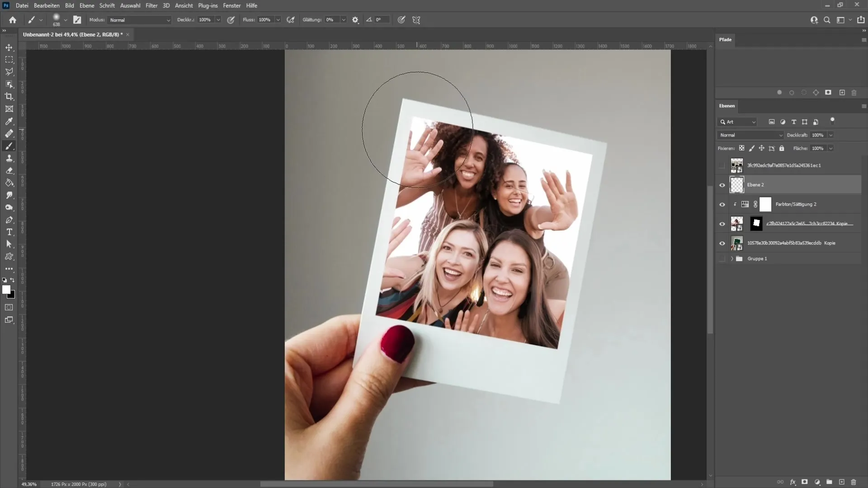Viewport: 868px width, 488px height.
Task: Open the Ebene menu
Action: point(86,5)
